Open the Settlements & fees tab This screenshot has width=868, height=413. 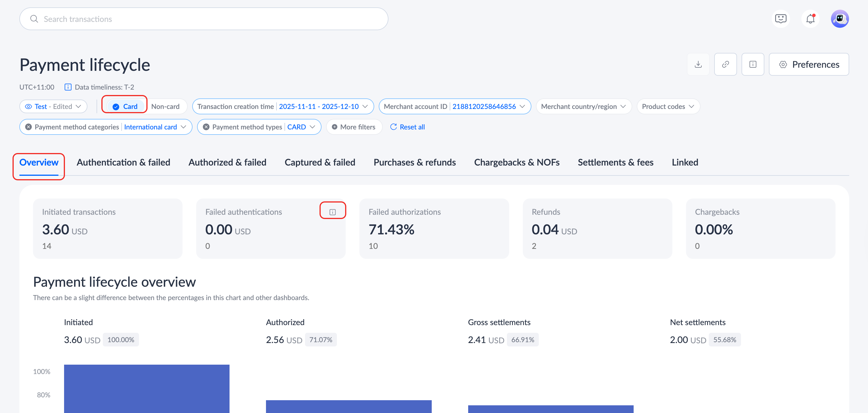point(615,162)
